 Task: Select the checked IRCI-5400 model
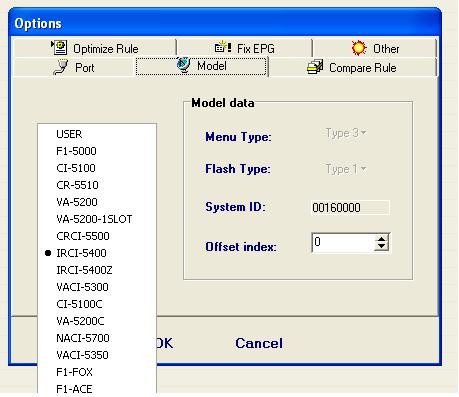point(97,253)
